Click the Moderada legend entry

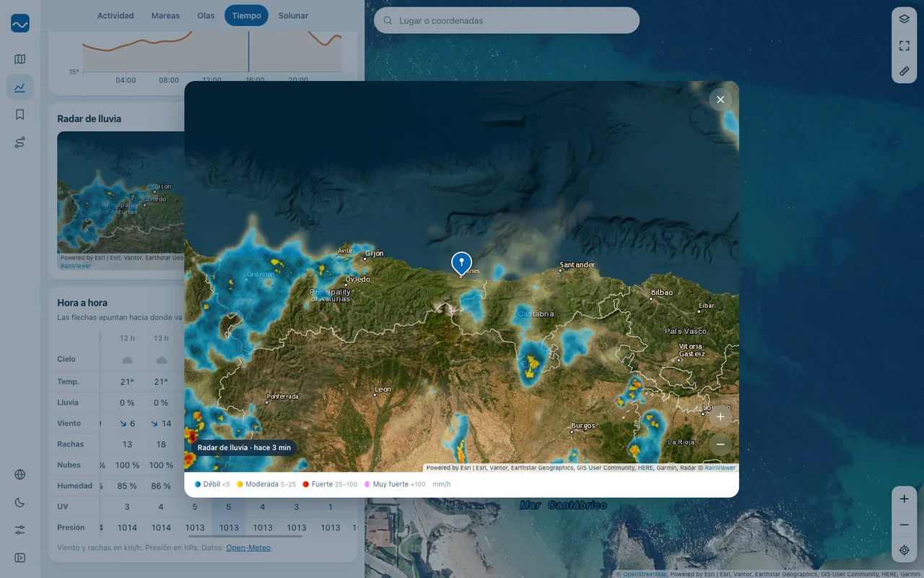click(x=266, y=484)
